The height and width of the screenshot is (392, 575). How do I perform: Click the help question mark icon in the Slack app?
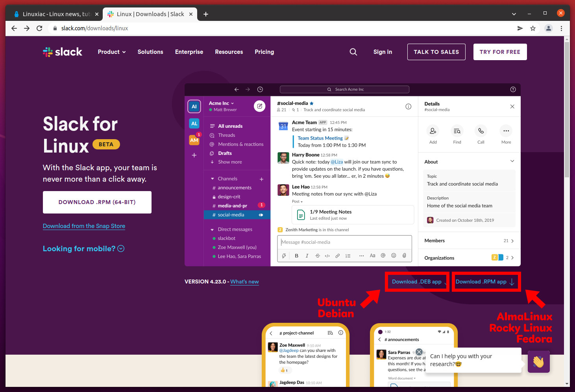(x=513, y=89)
